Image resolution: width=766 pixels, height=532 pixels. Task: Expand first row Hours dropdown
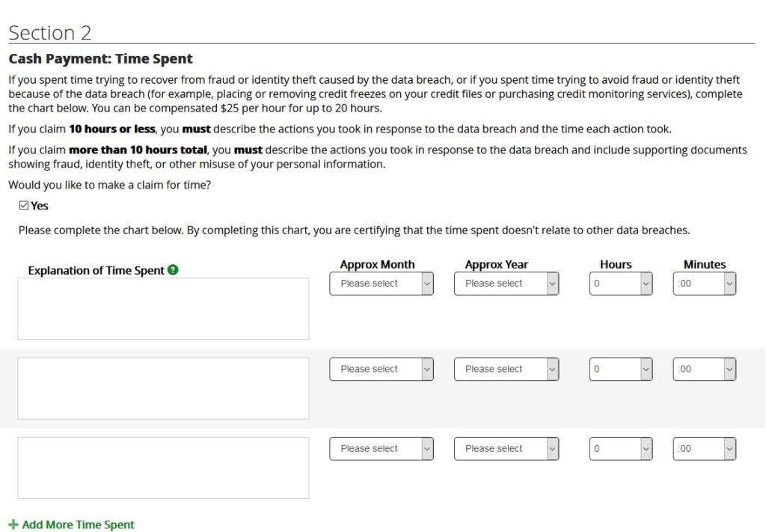620,284
